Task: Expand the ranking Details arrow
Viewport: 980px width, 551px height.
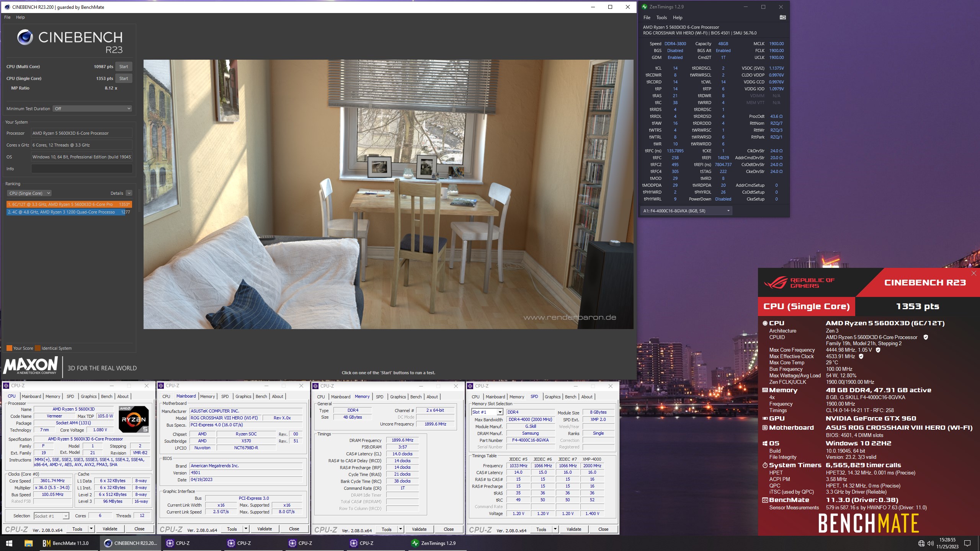Action: [x=129, y=193]
